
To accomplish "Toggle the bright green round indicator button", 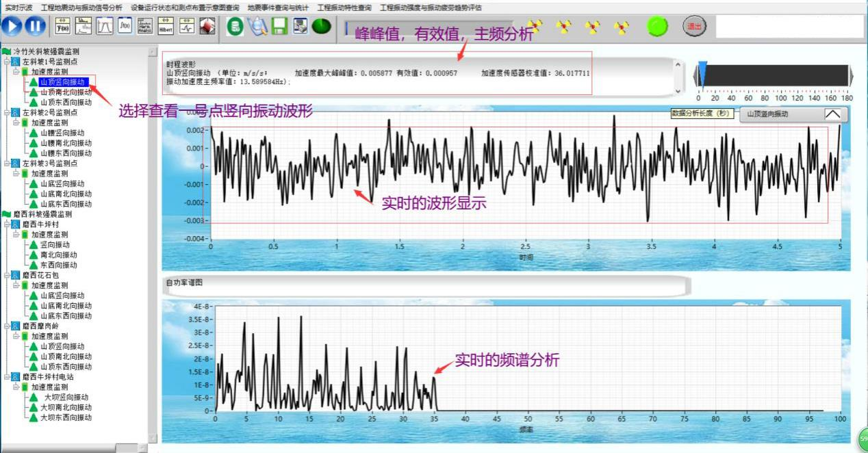I will 657,27.
